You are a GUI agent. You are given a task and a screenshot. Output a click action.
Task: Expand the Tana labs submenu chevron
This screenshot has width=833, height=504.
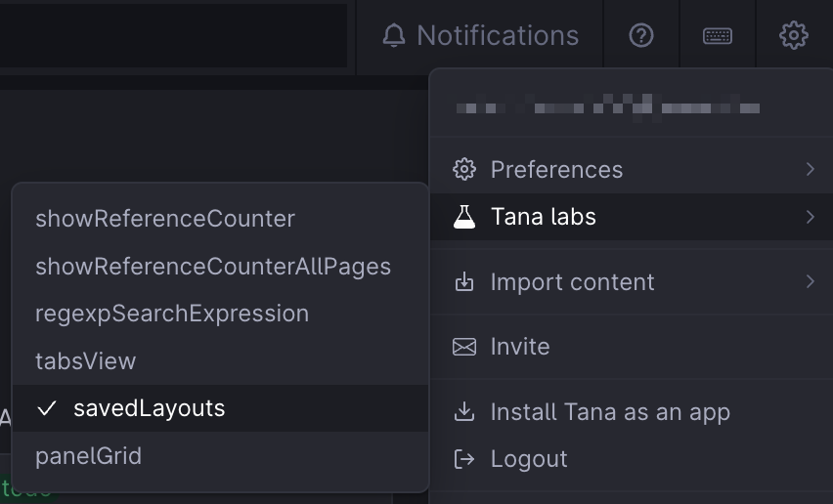(811, 217)
